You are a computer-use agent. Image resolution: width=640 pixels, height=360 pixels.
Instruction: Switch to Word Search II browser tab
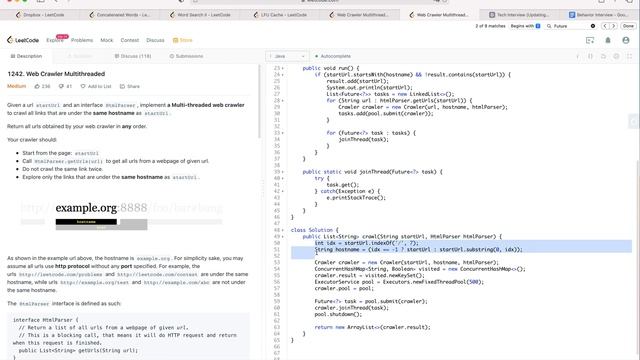coord(200,15)
